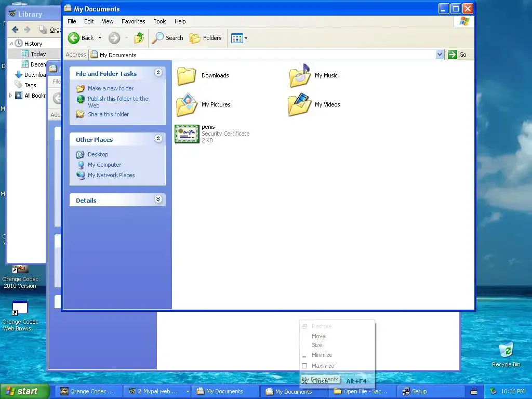Open the Recycle Bin on the desktop
This screenshot has width=532, height=399.
tap(506, 354)
